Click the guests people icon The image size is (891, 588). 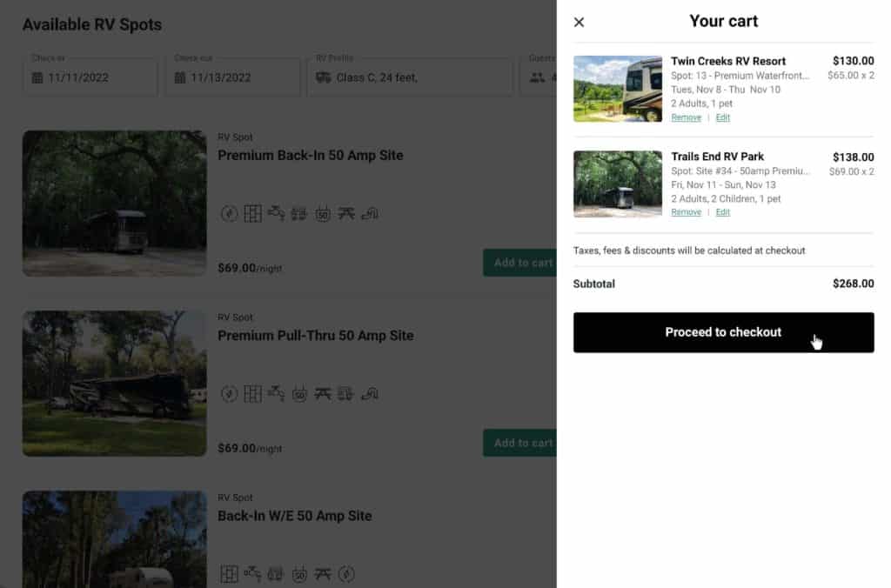pyautogui.click(x=537, y=77)
